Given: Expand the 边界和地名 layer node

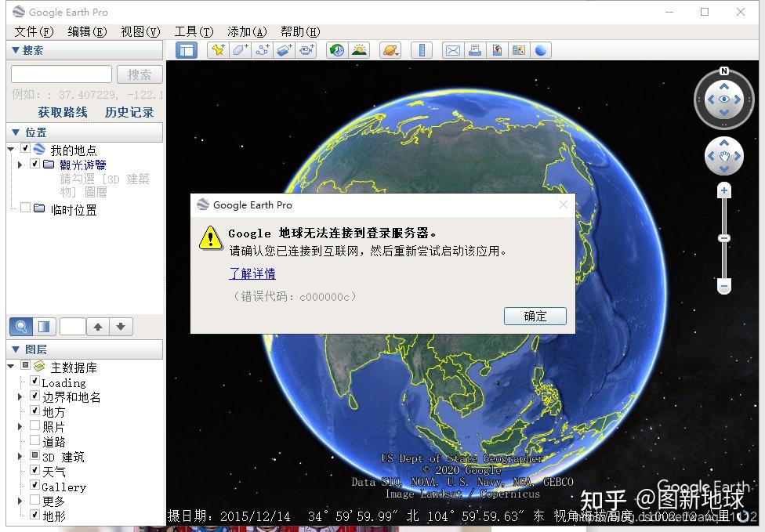Looking at the screenshot, I should (20, 397).
